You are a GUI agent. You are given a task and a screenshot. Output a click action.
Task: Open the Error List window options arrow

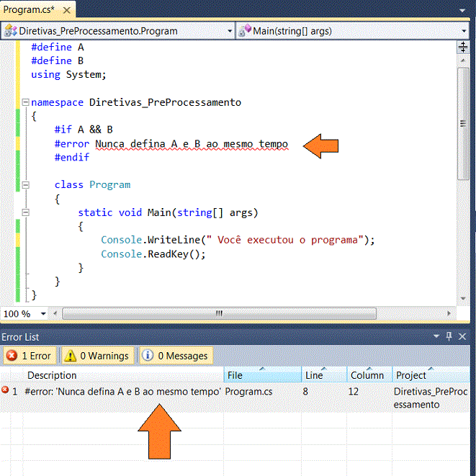point(436,336)
